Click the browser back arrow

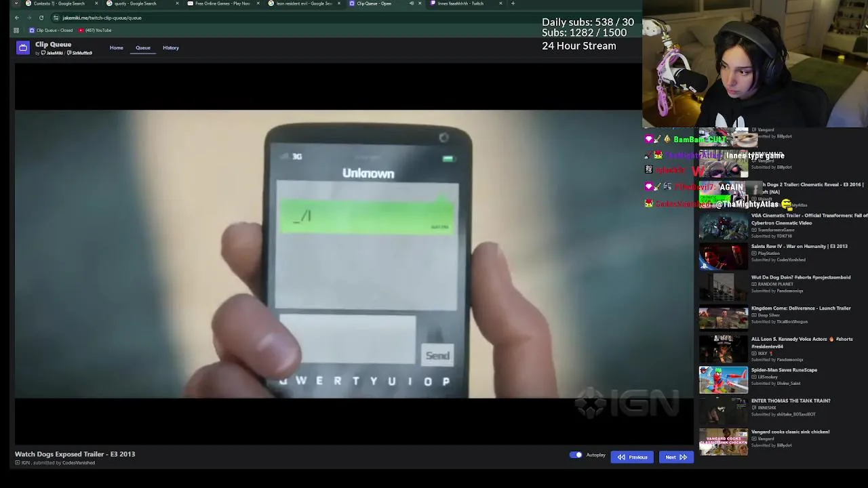(17, 18)
